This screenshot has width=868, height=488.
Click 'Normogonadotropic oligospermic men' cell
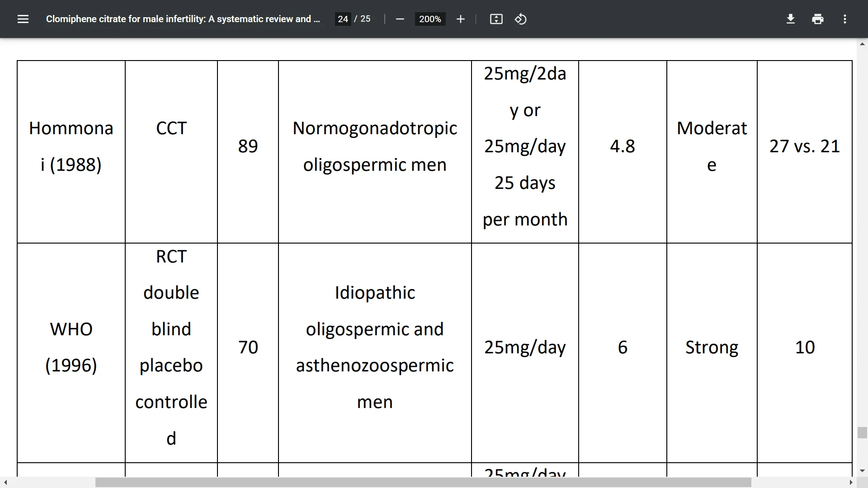click(x=375, y=152)
